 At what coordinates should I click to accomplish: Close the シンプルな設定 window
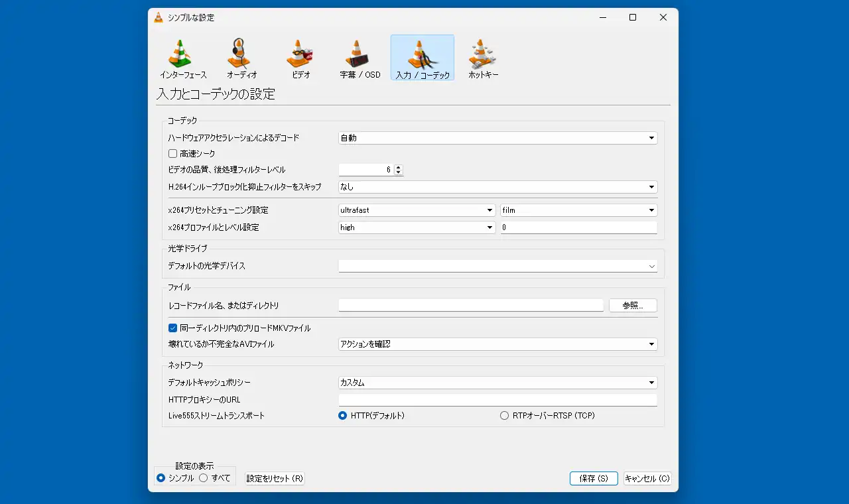[663, 17]
